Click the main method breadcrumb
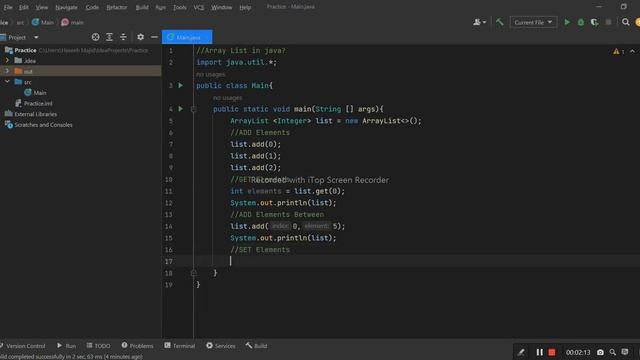The image size is (640, 360). click(72, 22)
